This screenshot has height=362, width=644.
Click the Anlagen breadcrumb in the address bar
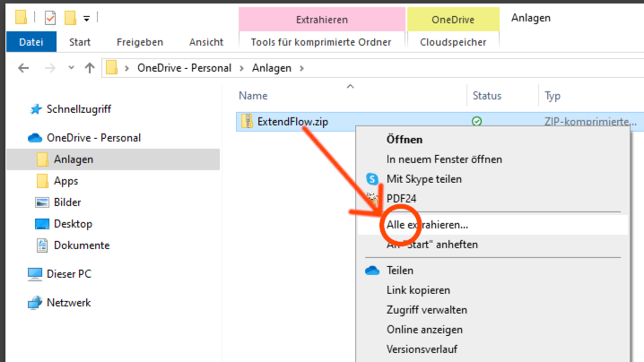point(272,68)
